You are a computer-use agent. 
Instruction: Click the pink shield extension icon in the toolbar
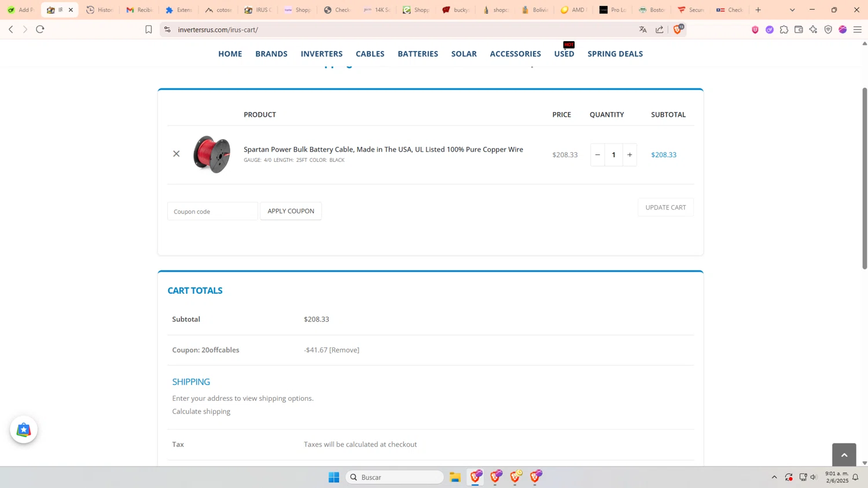point(755,29)
